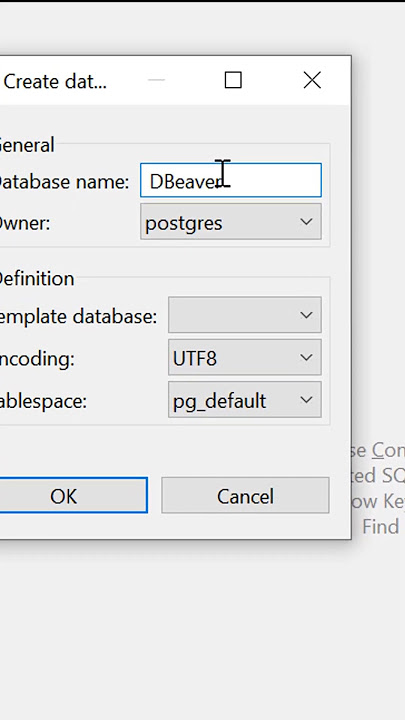Expand the empty Template database dropdown
Image resolution: width=405 pixels, height=720 pixels.
pyautogui.click(x=244, y=315)
